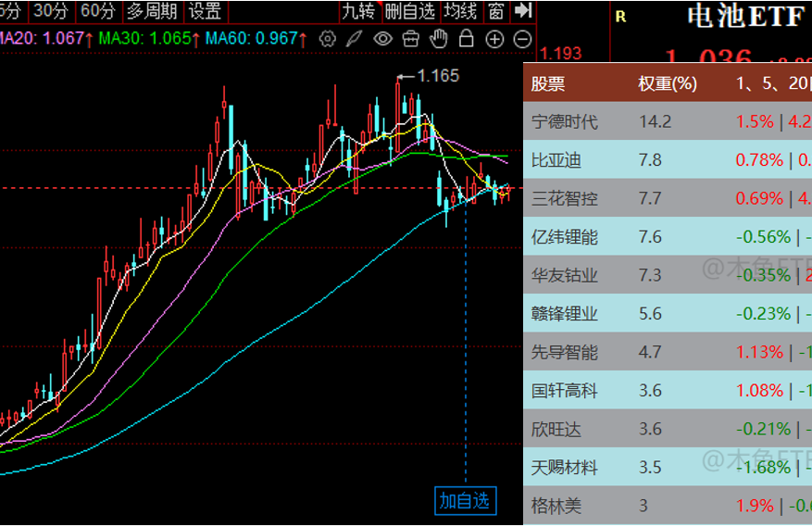The image size is (812, 527).
Task: Select the 比亚迪 stock row
Action: pyautogui.click(x=668, y=159)
